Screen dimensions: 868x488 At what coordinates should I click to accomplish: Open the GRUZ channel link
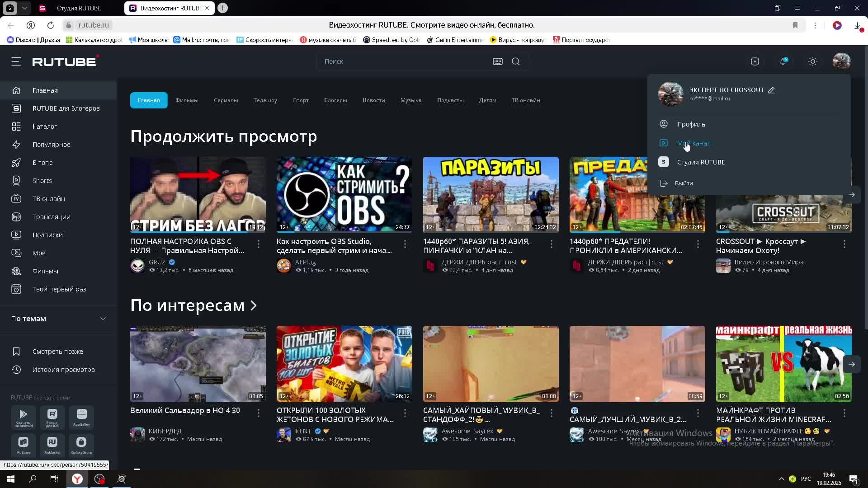pyautogui.click(x=157, y=262)
